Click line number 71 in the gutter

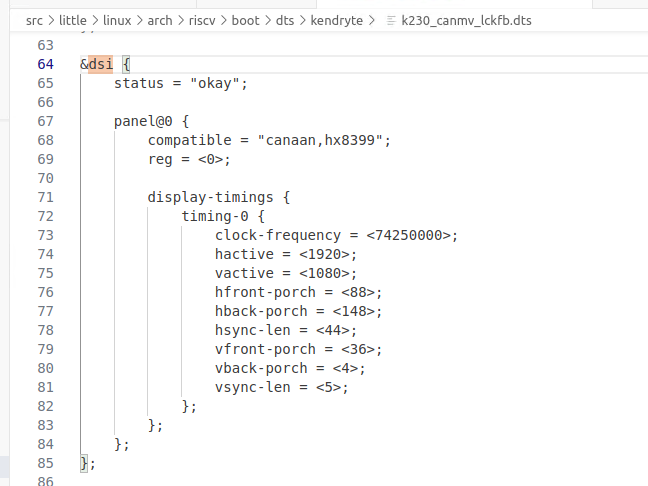tap(45, 197)
